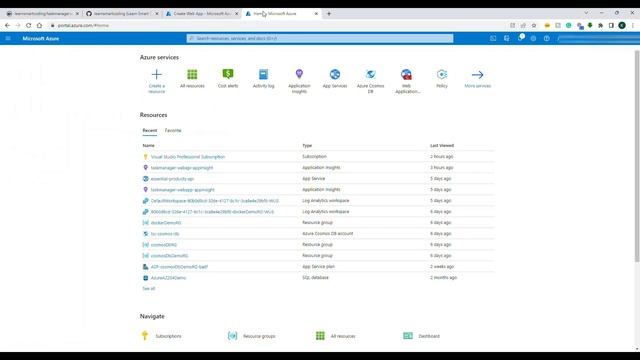Viewport: 640px width, 360px height.
Task: Open Cost alerts service
Action: click(x=228, y=78)
